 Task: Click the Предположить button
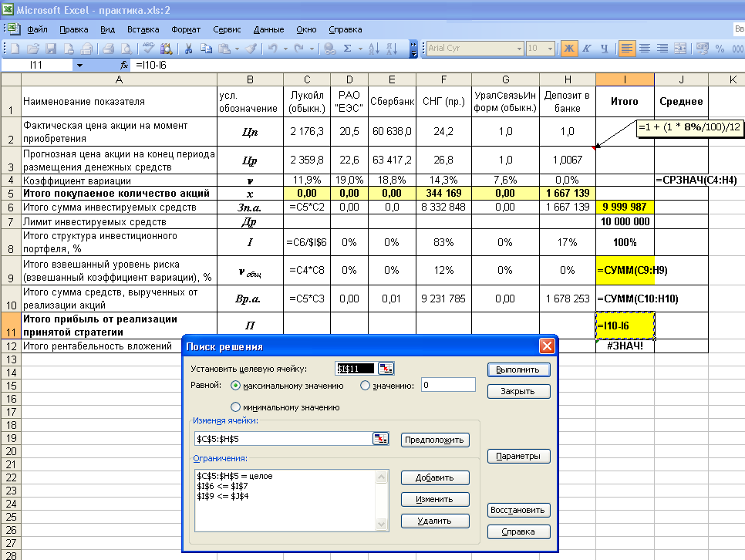pos(434,440)
